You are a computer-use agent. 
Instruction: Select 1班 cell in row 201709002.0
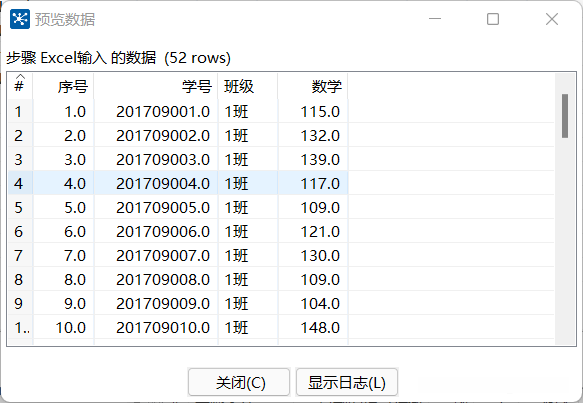click(x=248, y=136)
